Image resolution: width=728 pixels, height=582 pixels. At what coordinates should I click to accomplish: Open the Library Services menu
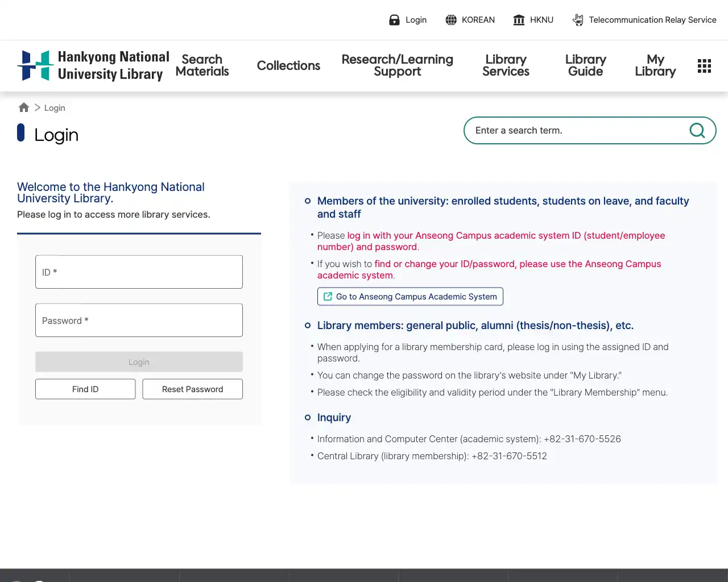click(506, 65)
